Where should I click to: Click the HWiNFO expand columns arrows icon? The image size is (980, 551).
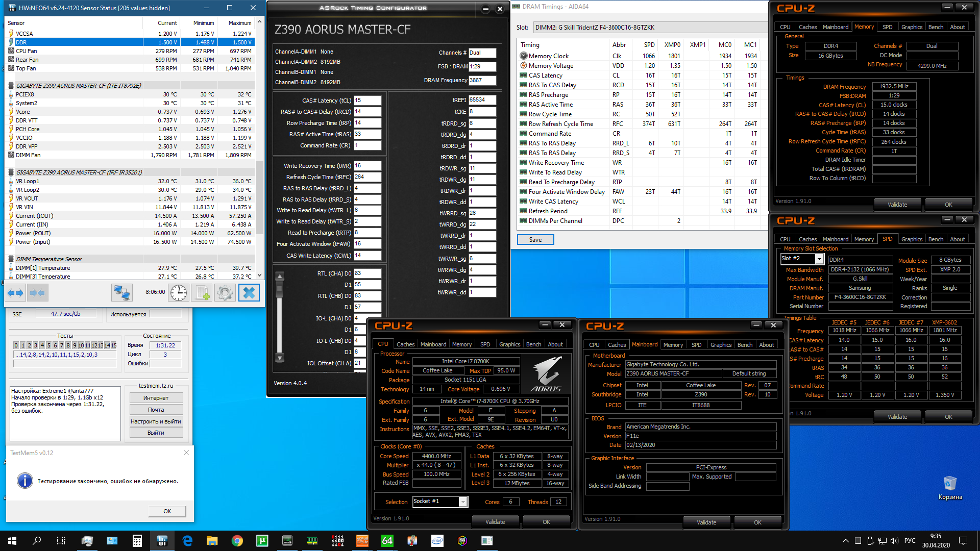click(15, 293)
